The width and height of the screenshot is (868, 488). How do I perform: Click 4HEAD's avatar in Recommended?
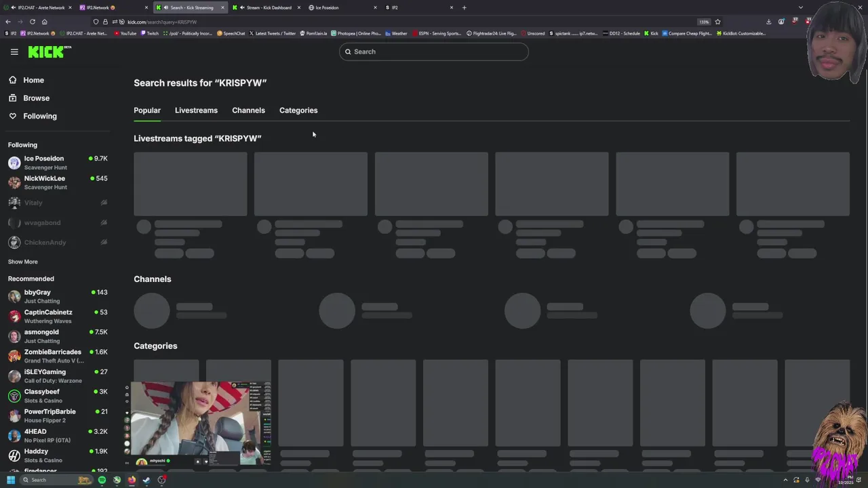pyautogui.click(x=14, y=436)
